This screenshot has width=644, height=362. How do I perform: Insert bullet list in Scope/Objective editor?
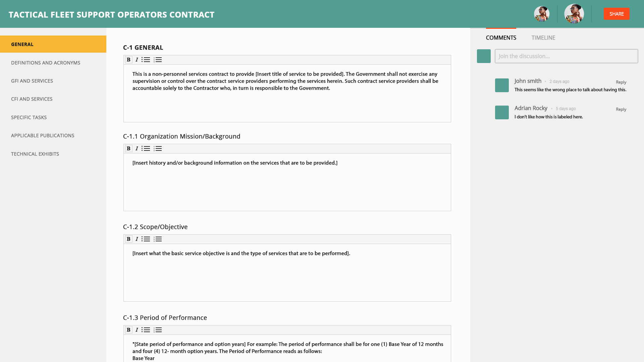click(x=146, y=239)
